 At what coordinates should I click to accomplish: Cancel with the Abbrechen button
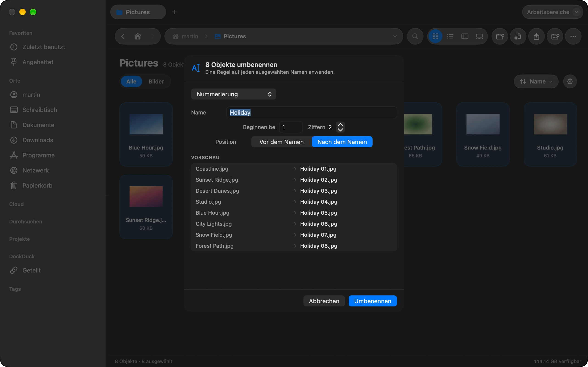(x=324, y=301)
